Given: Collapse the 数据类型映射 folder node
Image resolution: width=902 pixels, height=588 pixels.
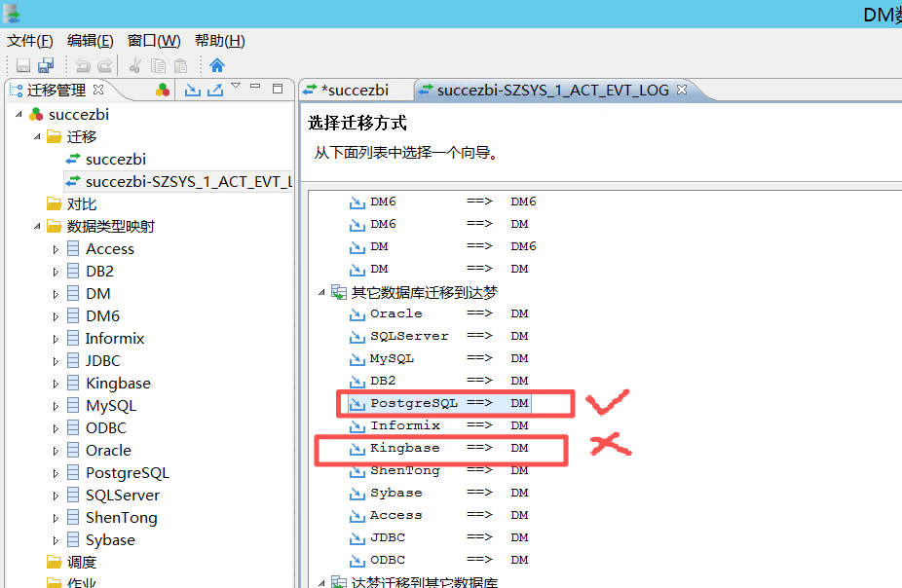Looking at the screenshot, I should pos(37,227).
